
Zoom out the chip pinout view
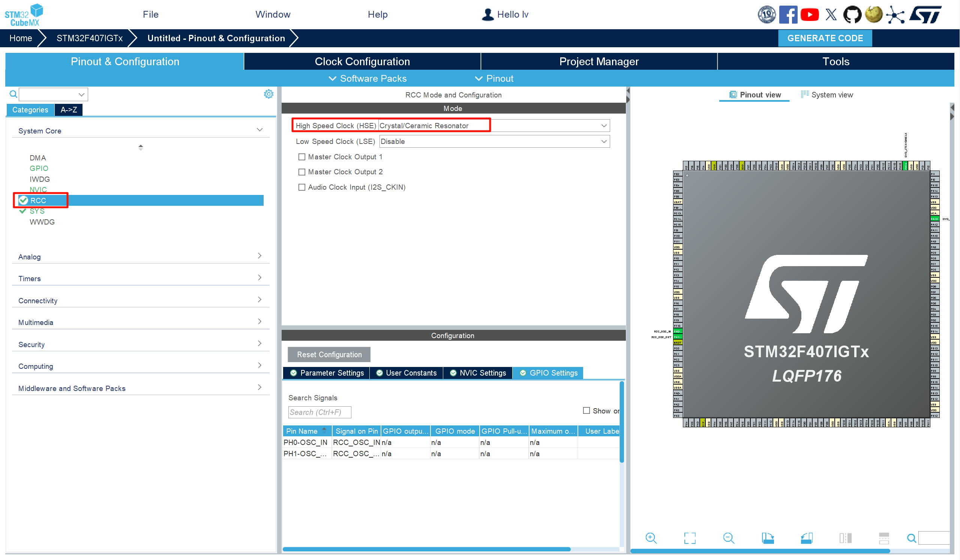(x=728, y=538)
